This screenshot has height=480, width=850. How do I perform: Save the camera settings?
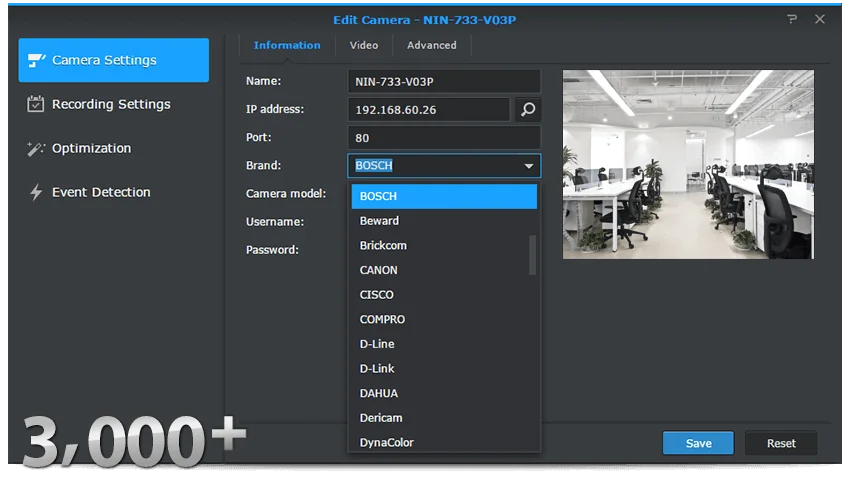point(698,443)
